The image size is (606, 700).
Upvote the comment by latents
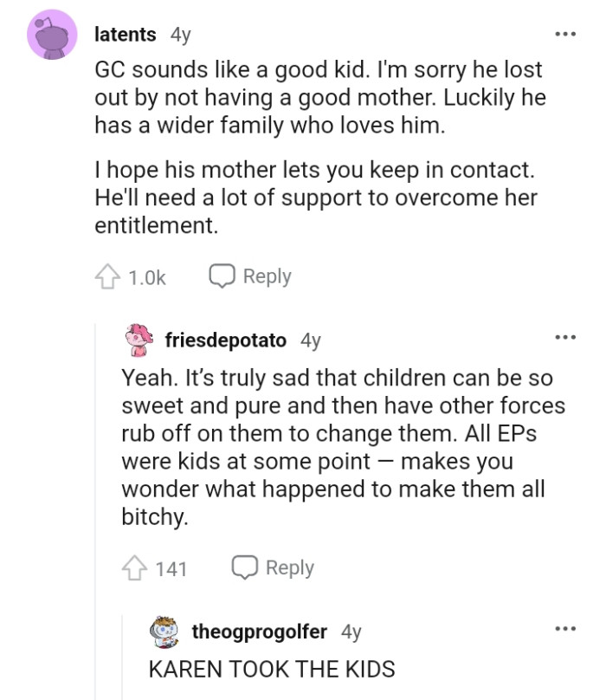[x=106, y=275]
